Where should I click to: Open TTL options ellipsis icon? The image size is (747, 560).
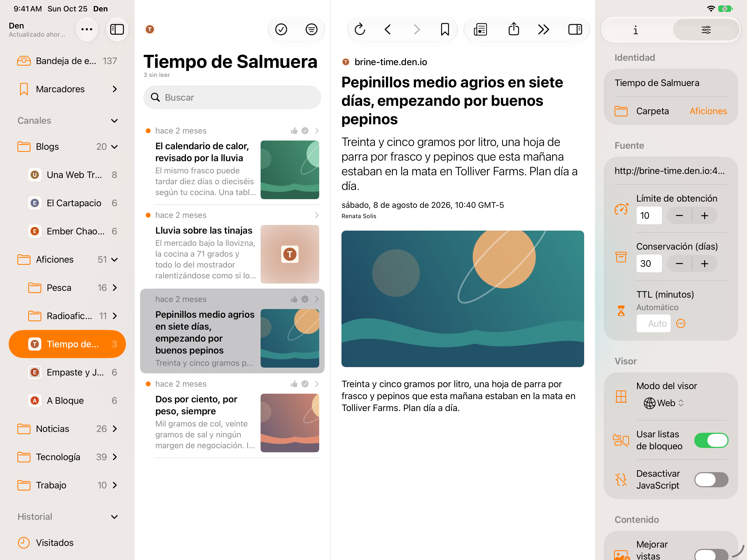pos(681,323)
